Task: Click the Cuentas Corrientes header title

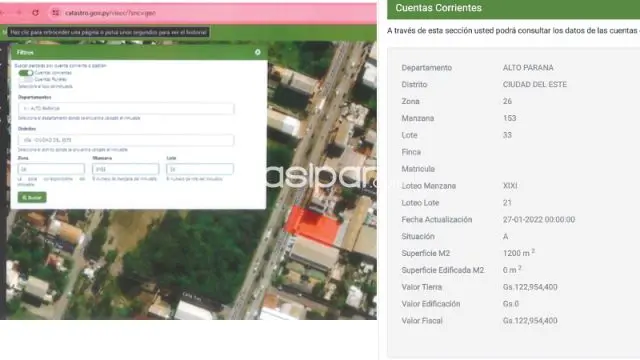Action: [438, 8]
